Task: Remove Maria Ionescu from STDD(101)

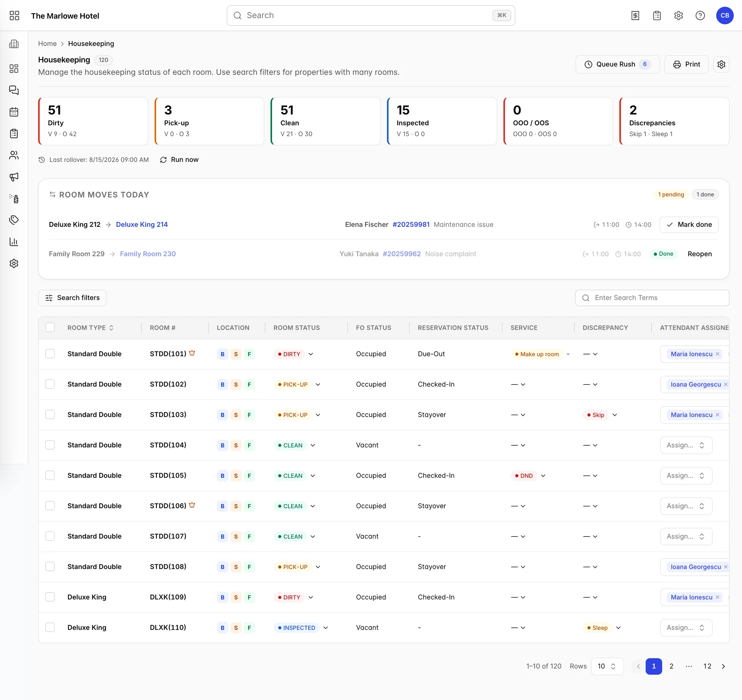Action: click(x=718, y=354)
